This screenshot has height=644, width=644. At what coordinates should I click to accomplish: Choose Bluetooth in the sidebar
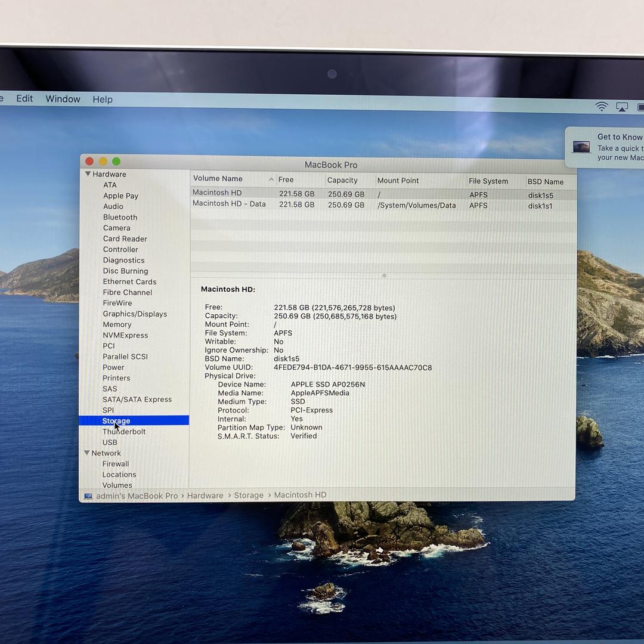pyautogui.click(x=120, y=217)
